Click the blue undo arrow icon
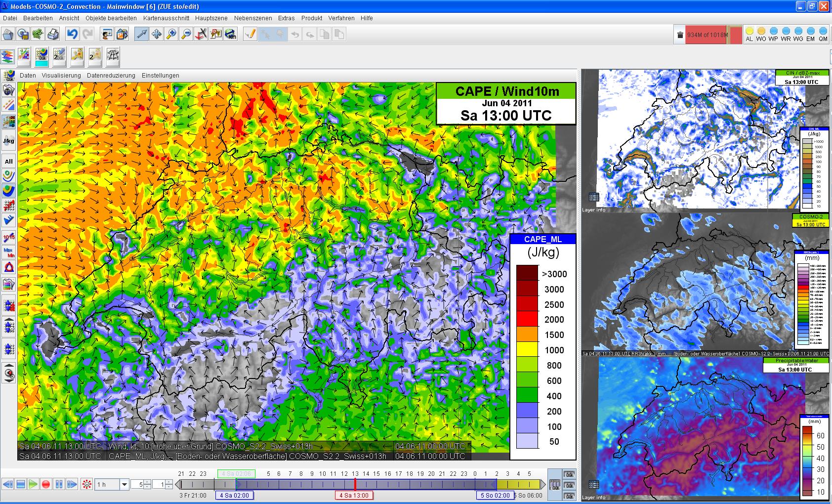832x504 pixels. pos(73,35)
